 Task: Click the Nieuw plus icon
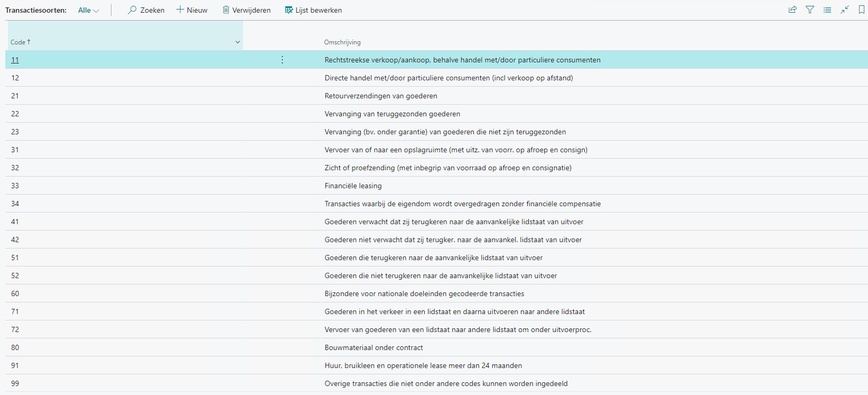coord(180,10)
